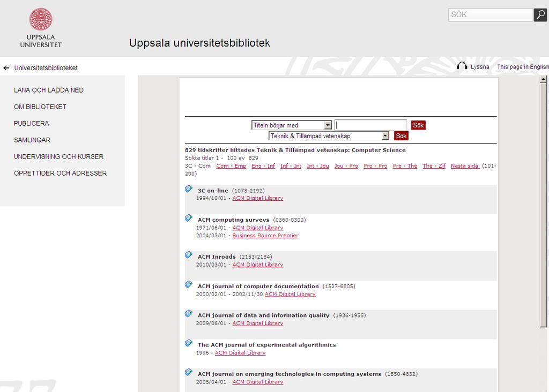Jump to the 'Inf - Int' title range

(291, 166)
